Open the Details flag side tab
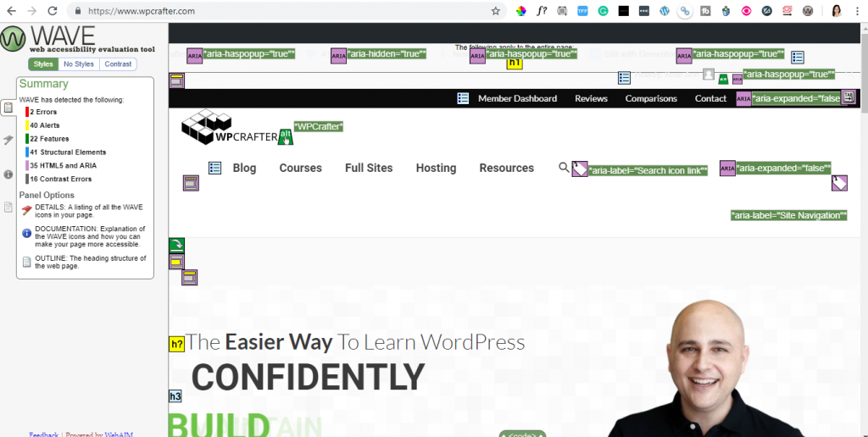 (8, 140)
